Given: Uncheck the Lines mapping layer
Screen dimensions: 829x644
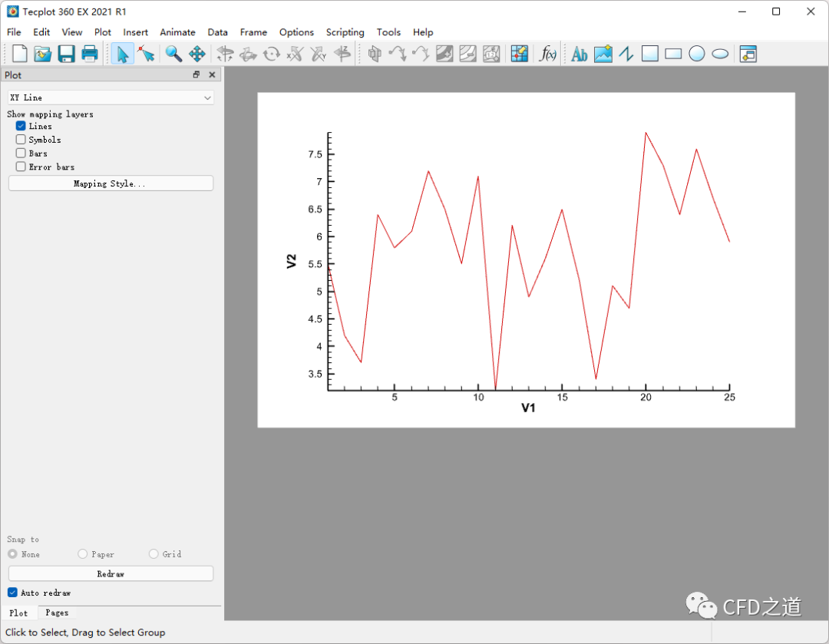Looking at the screenshot, I should pyautogui.click(x=21, y=126).
